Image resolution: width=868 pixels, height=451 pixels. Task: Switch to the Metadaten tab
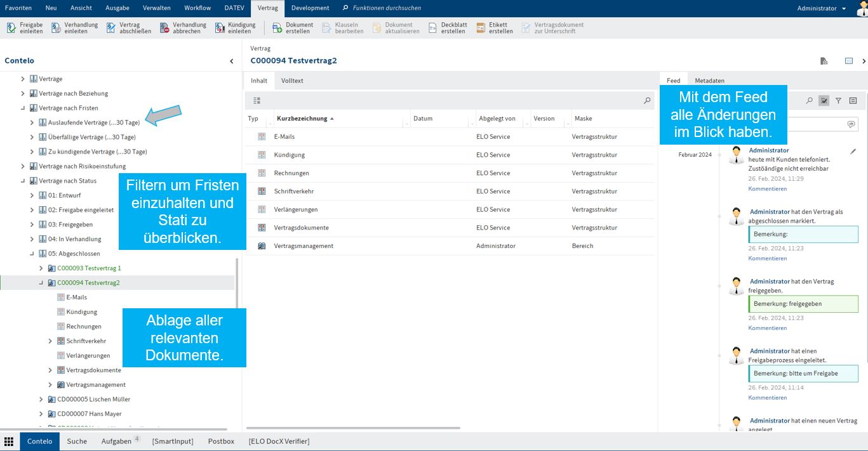(709, 81)
